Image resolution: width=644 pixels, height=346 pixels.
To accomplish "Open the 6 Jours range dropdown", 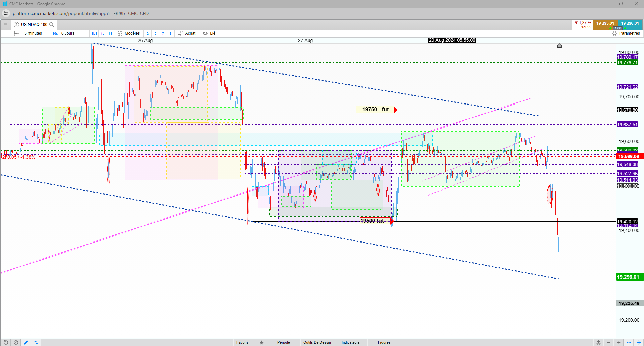I will (x=68, y=33).
